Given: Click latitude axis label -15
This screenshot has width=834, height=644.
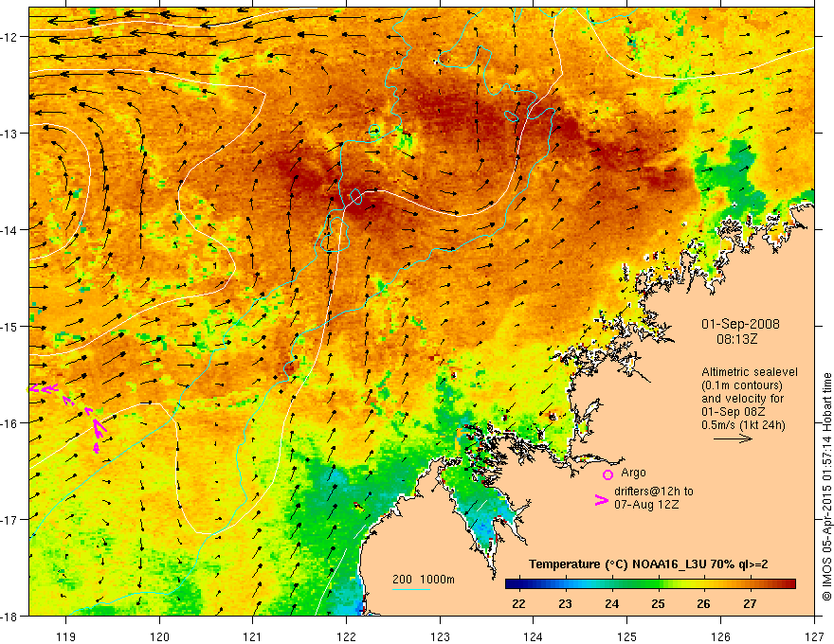Looking at the screenshot, I should coord(11,327).
